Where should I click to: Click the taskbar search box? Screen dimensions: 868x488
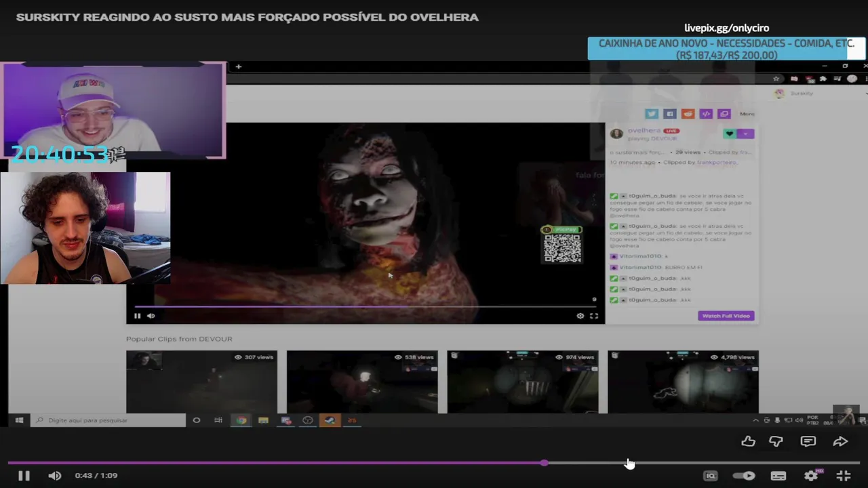pyautogui.click(x=109, y=420)
